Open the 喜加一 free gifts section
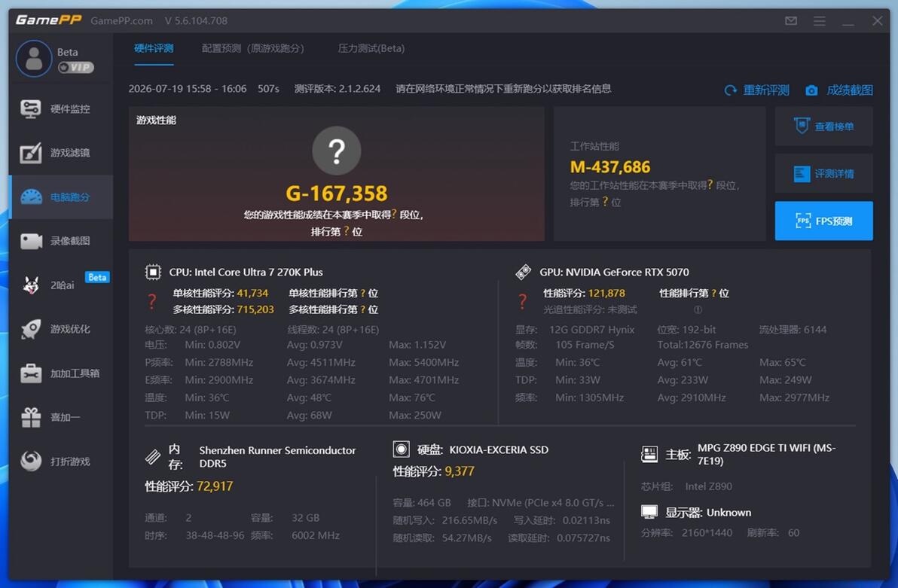This screenshot has height=588, width=898. click(x=61, y=417)
